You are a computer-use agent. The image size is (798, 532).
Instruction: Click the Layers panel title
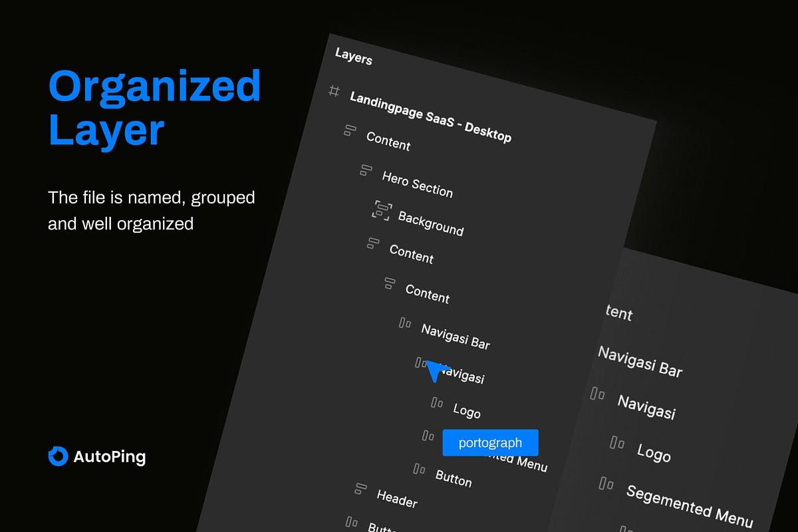pyautogui.click(x=354, y=57)
